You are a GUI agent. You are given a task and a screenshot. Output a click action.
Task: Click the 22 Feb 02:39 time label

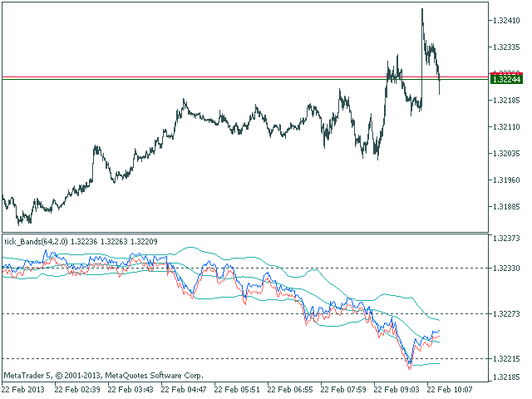77,390
